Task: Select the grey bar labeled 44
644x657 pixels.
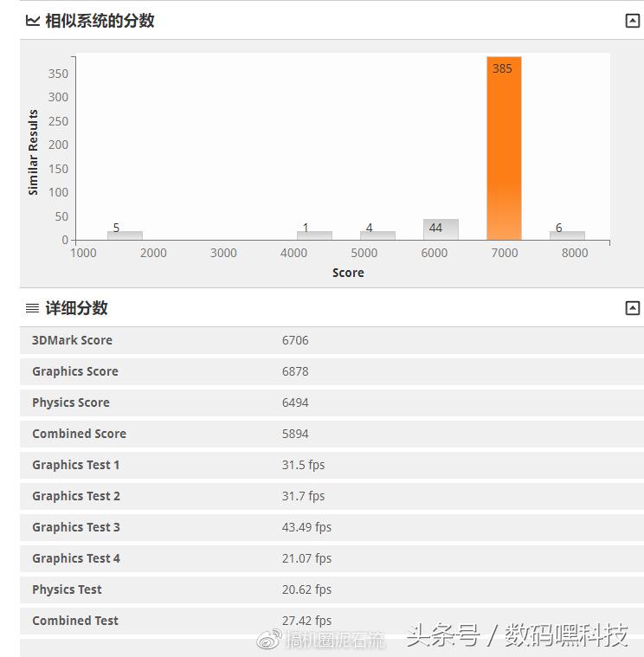Action: [441, 229]
